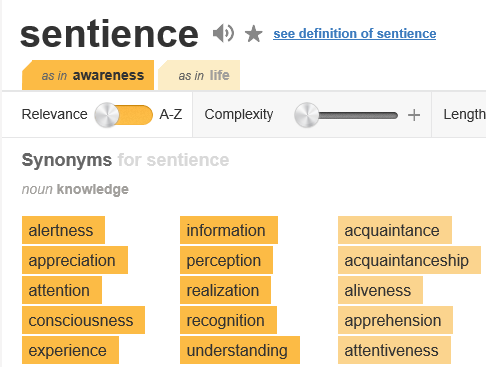Click the Length filter label
Screen dimensions: 488x374
[x=464, y=114]
